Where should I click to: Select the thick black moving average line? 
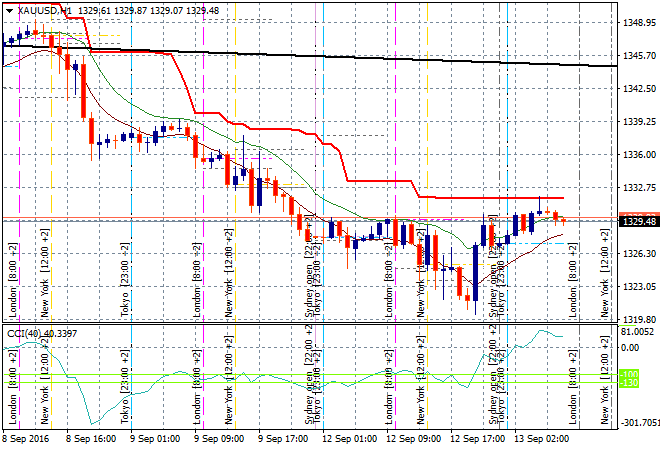400,59
